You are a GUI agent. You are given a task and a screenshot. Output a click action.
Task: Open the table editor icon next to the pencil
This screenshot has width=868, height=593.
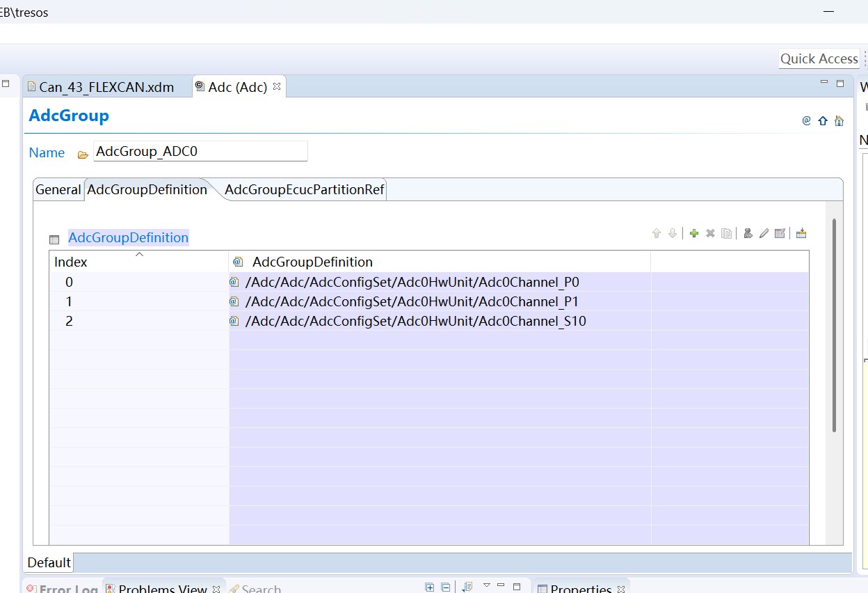(x=780, y=233)
